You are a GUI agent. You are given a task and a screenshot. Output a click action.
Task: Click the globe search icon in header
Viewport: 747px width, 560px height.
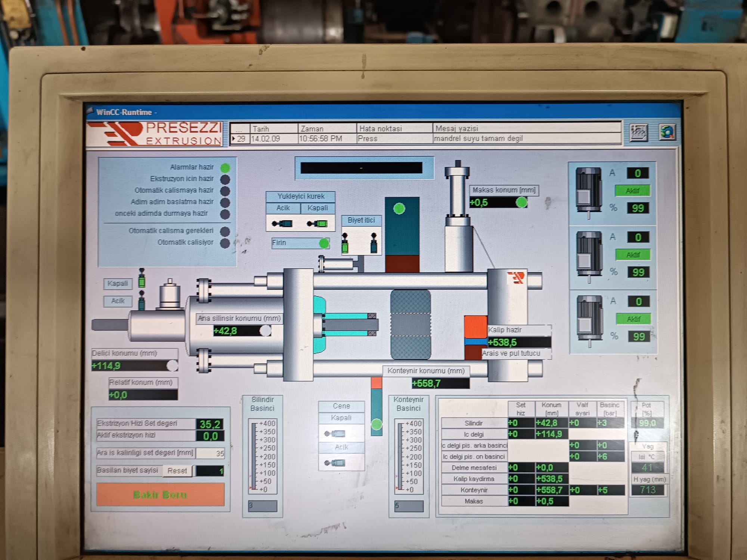667,132
